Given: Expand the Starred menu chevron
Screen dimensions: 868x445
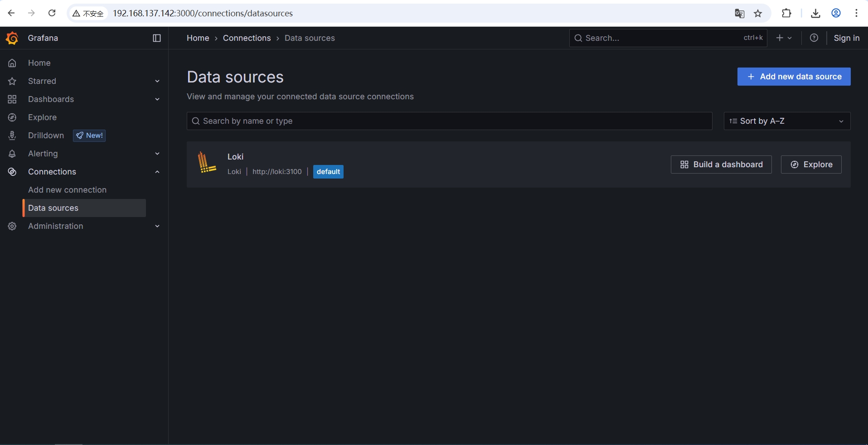Looking at the screenshot, I should pos(157,81).
